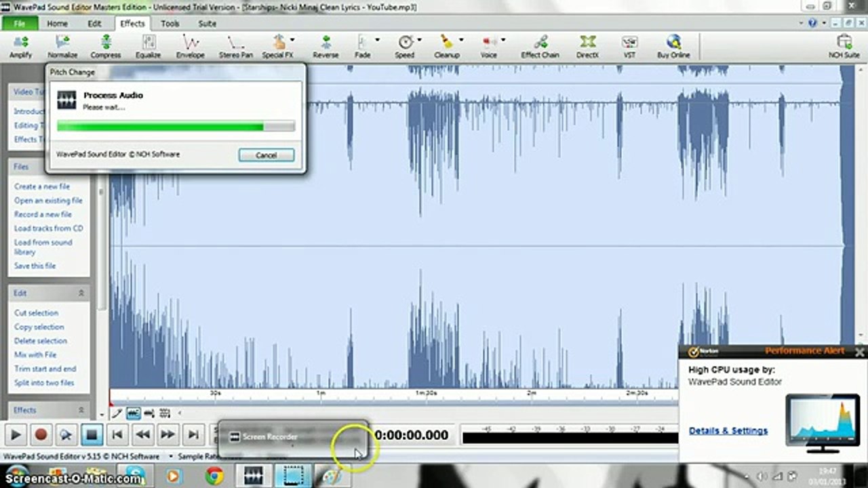Cancel the Process Audio dialog
Screen dimensions: 868x488
(267, 155)
